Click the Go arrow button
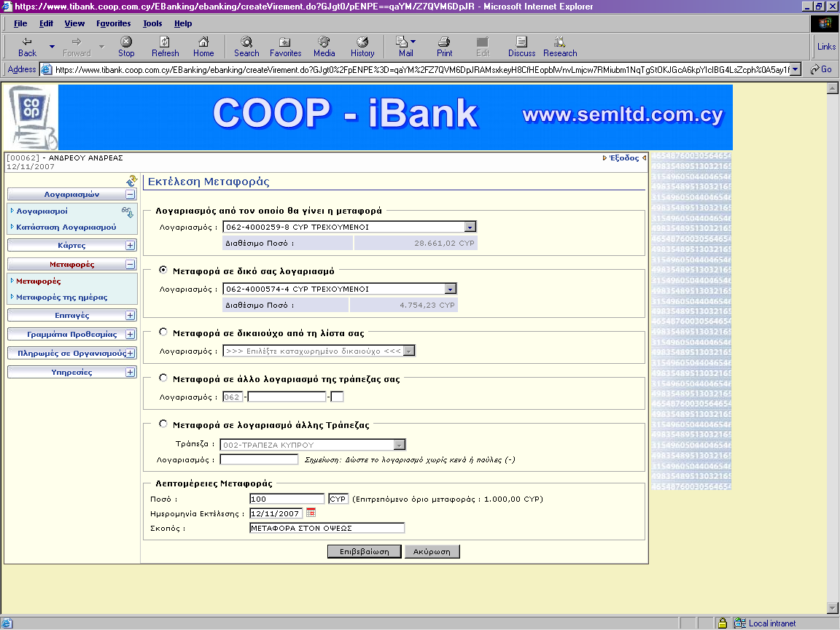 tap(820, 70)
